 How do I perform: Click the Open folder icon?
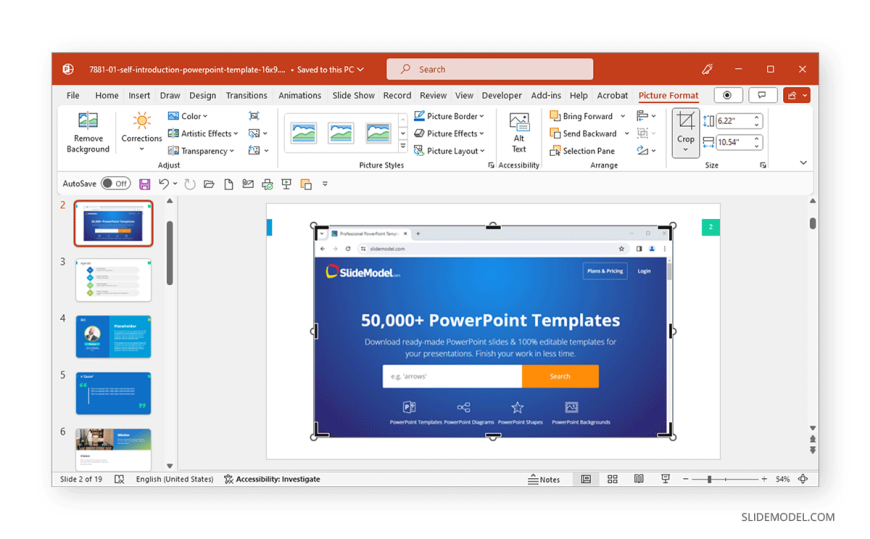click(x=209, y=184)
